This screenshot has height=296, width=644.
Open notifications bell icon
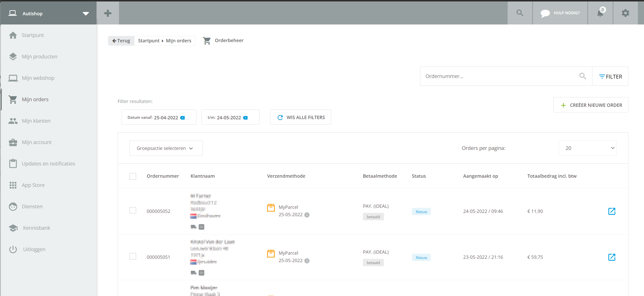pos(600,13)
